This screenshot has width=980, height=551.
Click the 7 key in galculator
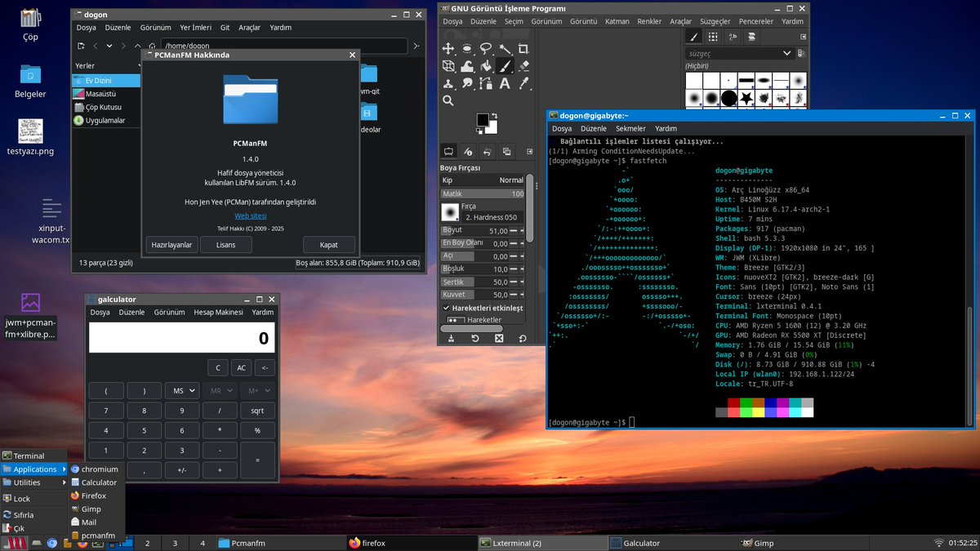[x=106, y=411]
